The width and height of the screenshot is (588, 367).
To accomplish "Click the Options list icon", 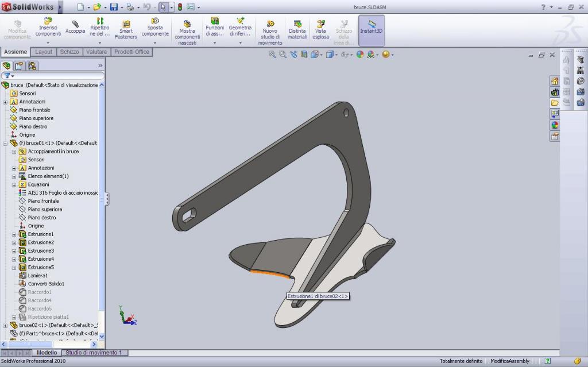I will 191,7.
